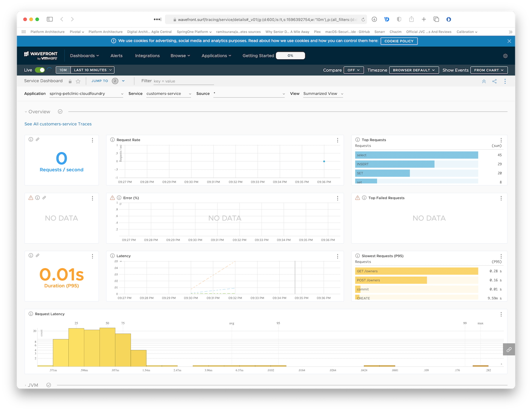Toggle the Safari sidebar button
The width and height of the screenshot is (532, 411).
pyautogui.click(x=49, y=19)
